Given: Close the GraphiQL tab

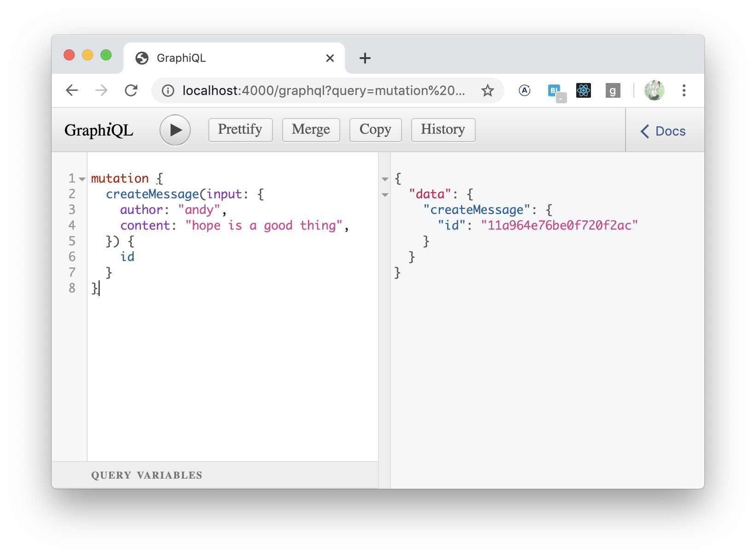Looking at the screenshot, I should [x=330, y=58].
